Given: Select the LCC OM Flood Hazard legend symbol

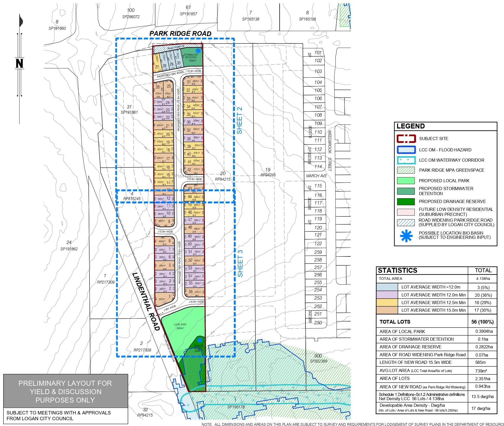Looking at the screenshot, I should click(x=406, y=150).
